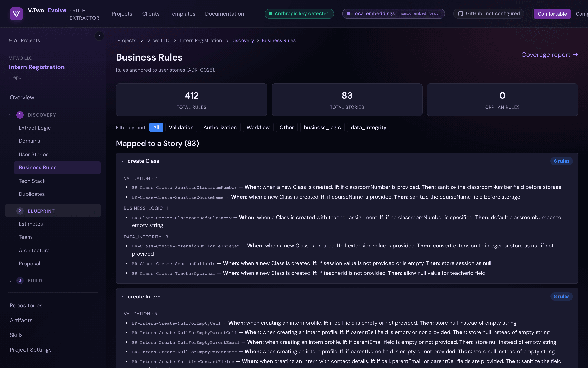Collapse the create Class story group
This screenshot has width=588, height=368.
[122, 161]
